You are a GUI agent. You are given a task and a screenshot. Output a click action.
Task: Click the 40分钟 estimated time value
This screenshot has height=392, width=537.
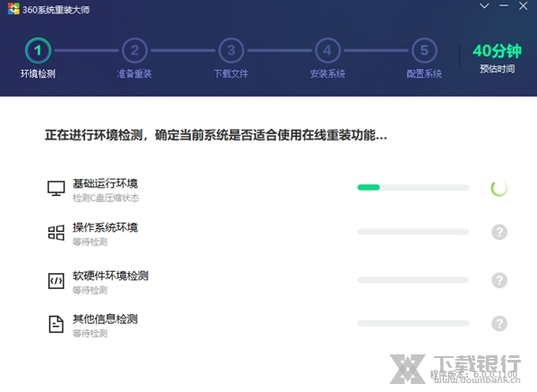click(498, 51)
